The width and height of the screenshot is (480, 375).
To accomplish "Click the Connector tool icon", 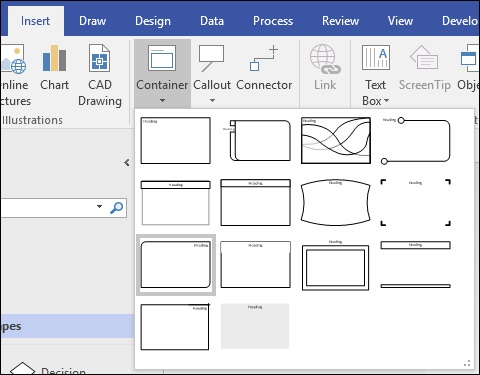I will 264,58.
